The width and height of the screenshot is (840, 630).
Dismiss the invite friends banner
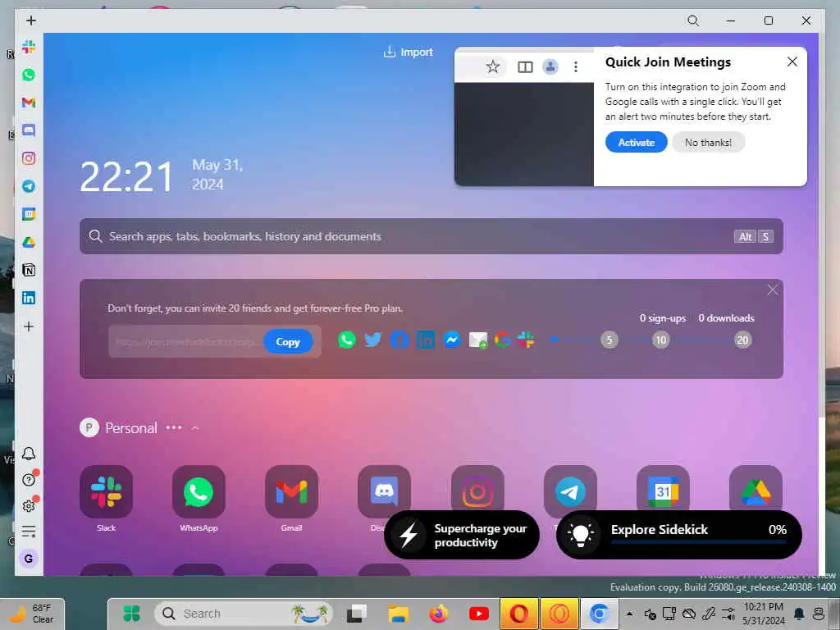(x=772, y=290)
